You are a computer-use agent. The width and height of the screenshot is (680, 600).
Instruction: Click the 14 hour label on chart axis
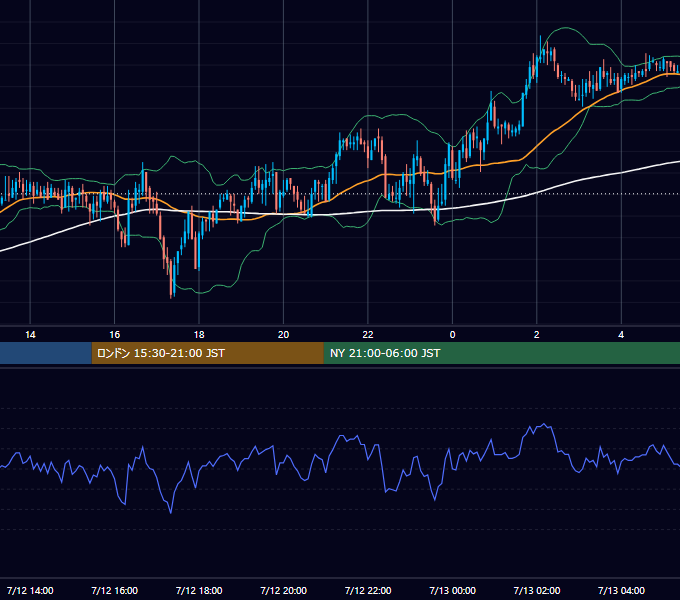[30, 335]
